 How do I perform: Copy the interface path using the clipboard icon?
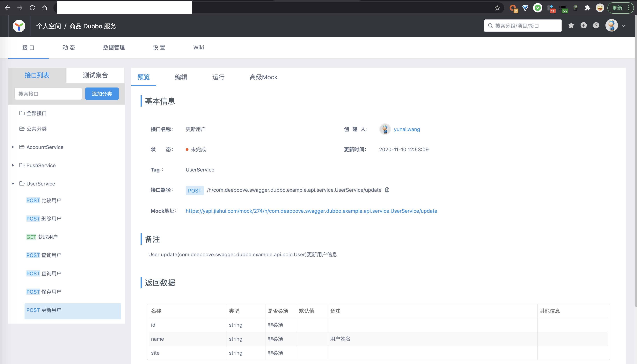[387, 190]
